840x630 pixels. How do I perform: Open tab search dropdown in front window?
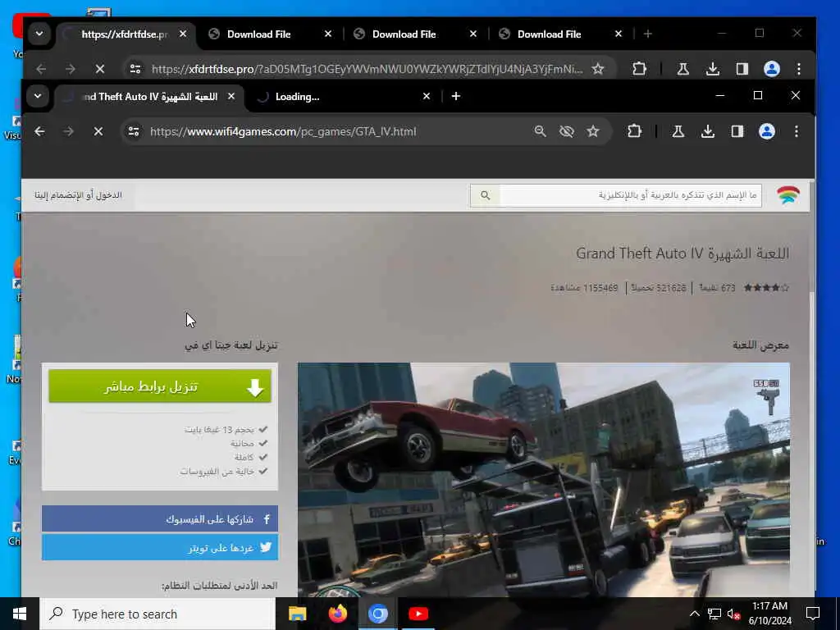click(x=38, y=97)
